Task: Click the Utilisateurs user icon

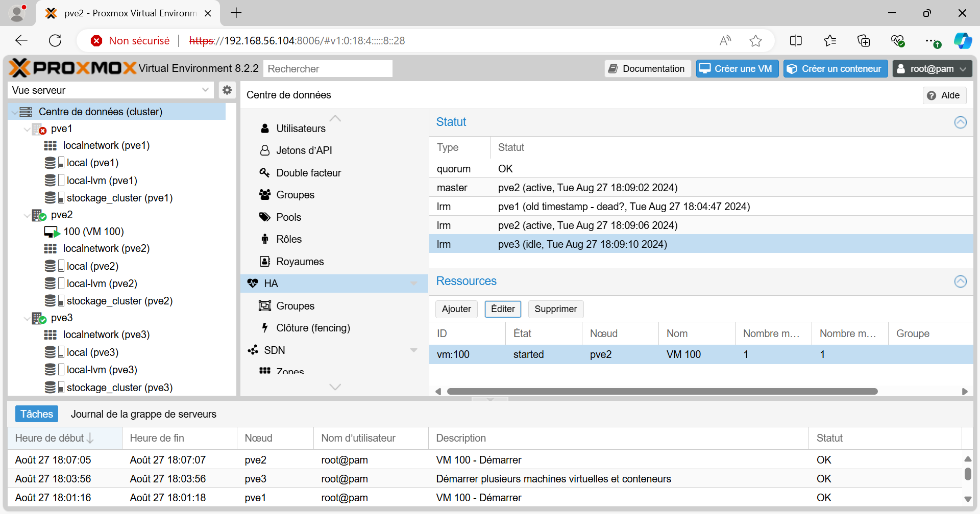Action: click(x=265, y=128)
